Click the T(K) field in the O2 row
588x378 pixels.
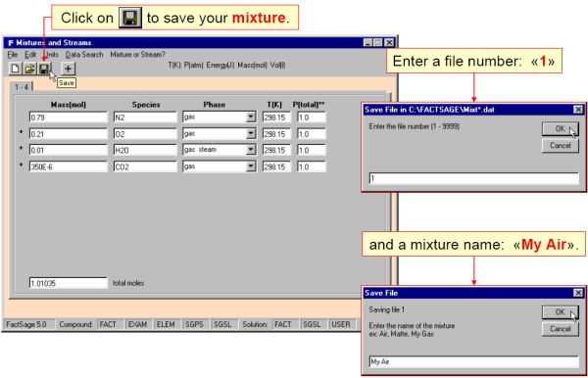click(276, 134)
